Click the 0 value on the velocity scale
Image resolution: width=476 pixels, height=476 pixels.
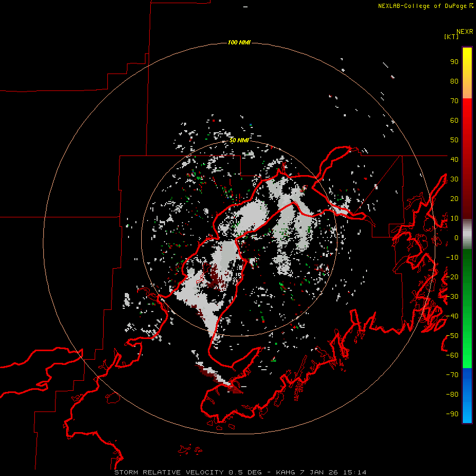(456, 237)
